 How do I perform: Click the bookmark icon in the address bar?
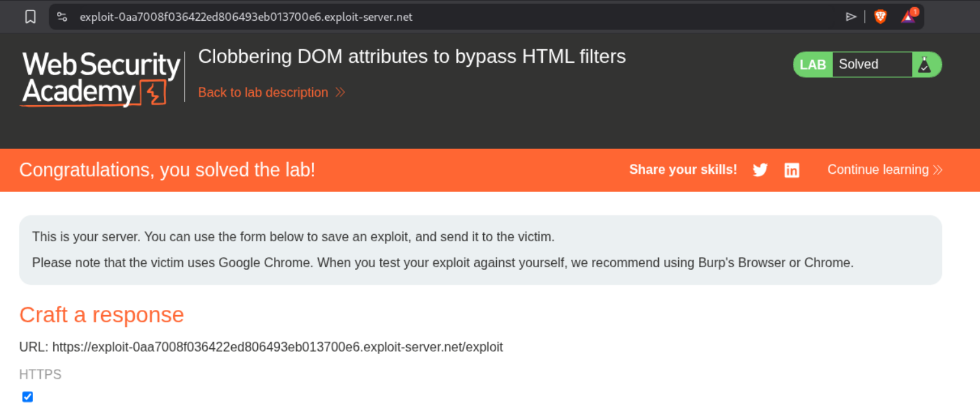pos(30,17)
